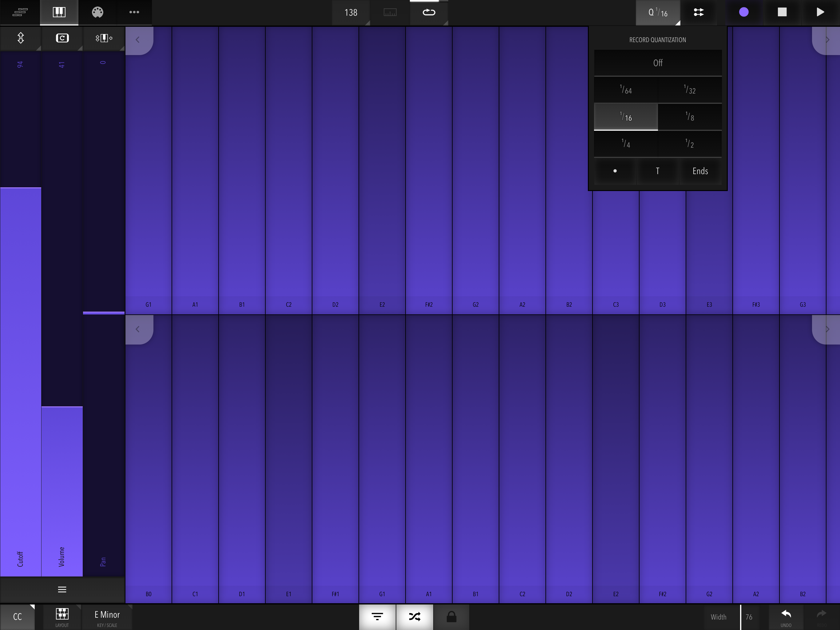Open the MIDI connections icon

point(97,12)
